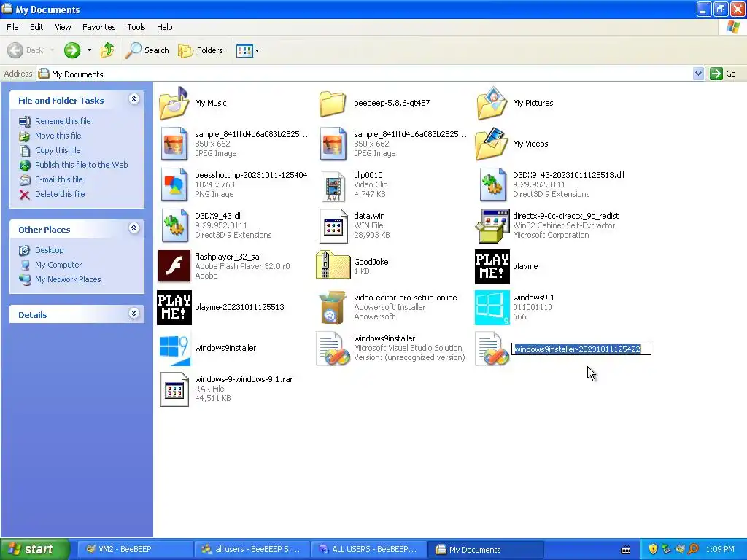Select the data.win file icon
The width and height of the screenshot is (747, 560).
(x=333, y=226)
